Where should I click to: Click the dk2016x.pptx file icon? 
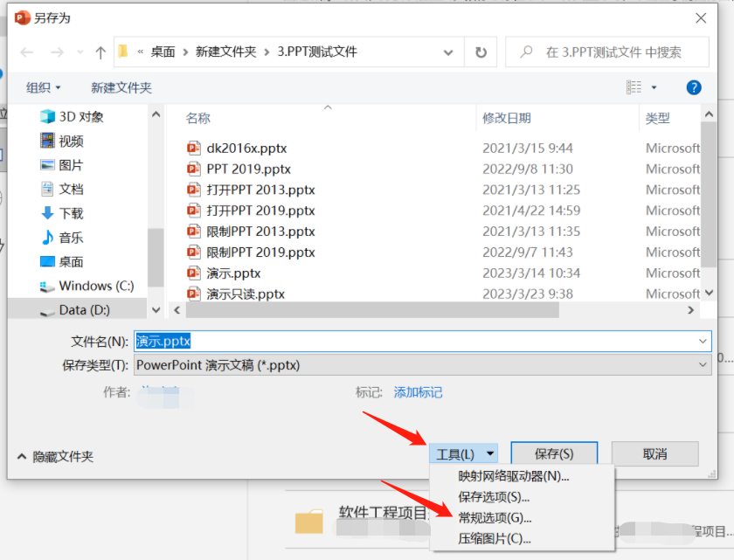[x=193, y=149]
